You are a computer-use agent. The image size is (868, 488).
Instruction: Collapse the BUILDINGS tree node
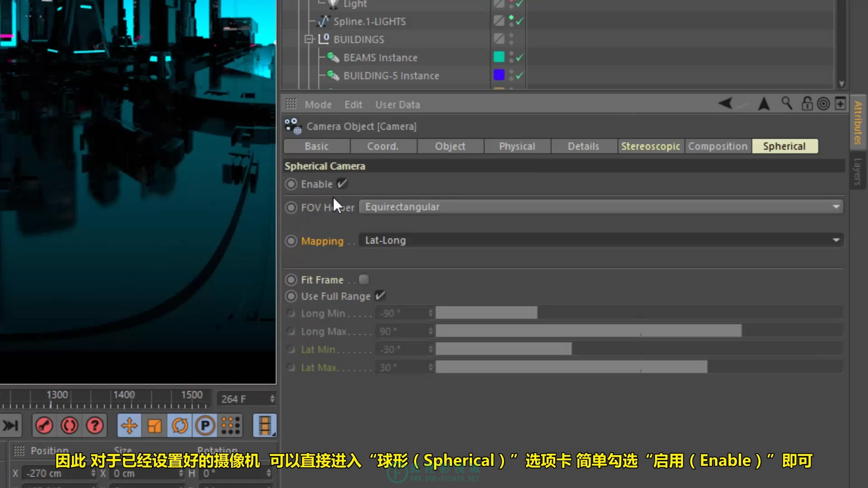click(x=309, y=39)
